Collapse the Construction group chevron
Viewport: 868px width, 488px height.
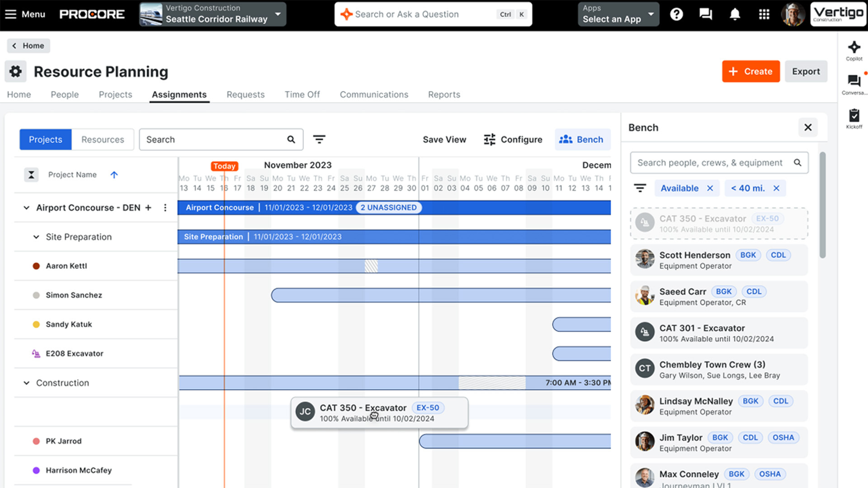click(27, 383)
